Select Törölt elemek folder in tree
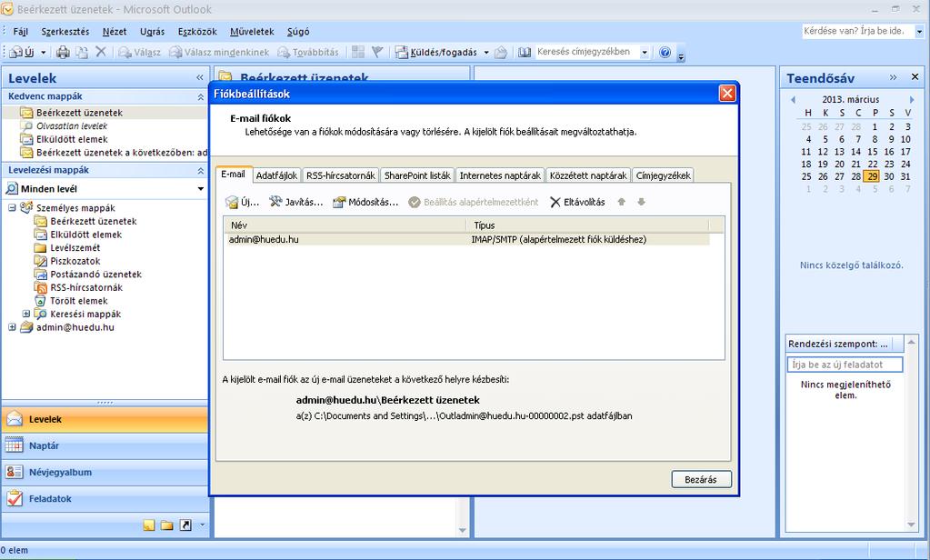The image size is (930, 560). coord(78,301)
